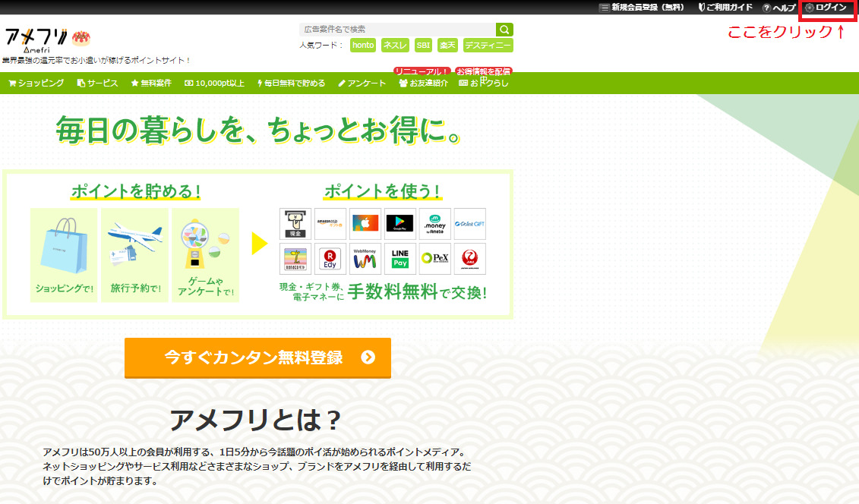Select the Apple gift card icon
Image resolution: width=859 pixels, height=504 pixels.
(365, 223)
